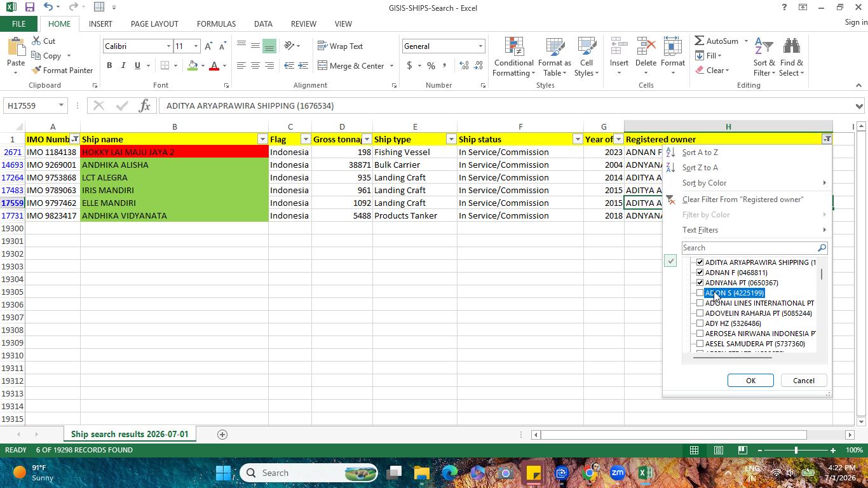Adjust the zoom slider in status bar
Image resolution: width=868 pixels, height=488 pixels.
(x=796, y=451)
